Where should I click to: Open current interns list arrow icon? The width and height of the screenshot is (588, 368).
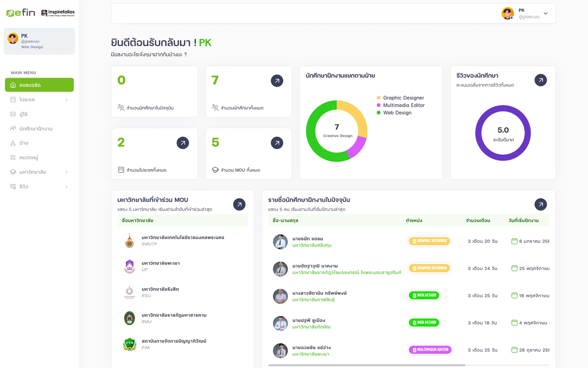tap(540, 204)
